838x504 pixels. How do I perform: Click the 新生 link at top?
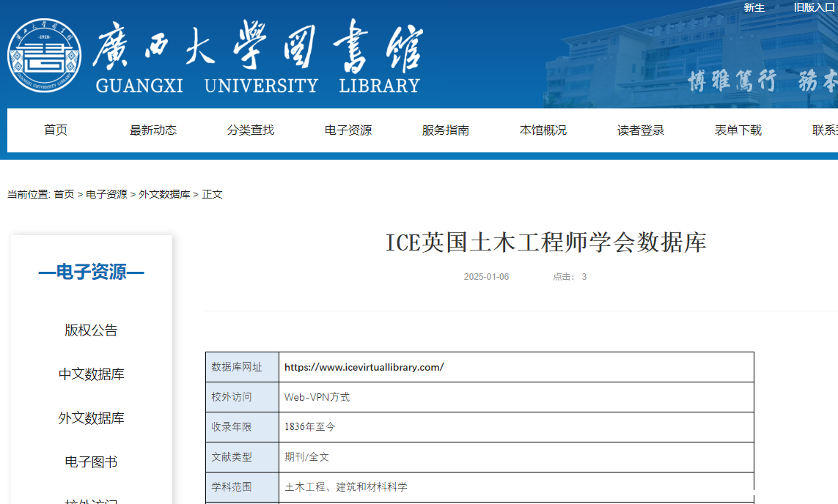(x=754, y=7)
